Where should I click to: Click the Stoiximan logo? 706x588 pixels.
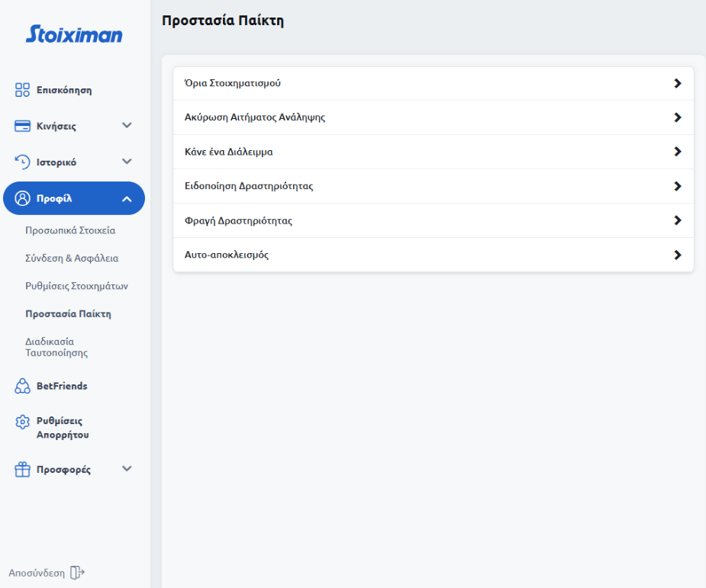coord(74,34)
